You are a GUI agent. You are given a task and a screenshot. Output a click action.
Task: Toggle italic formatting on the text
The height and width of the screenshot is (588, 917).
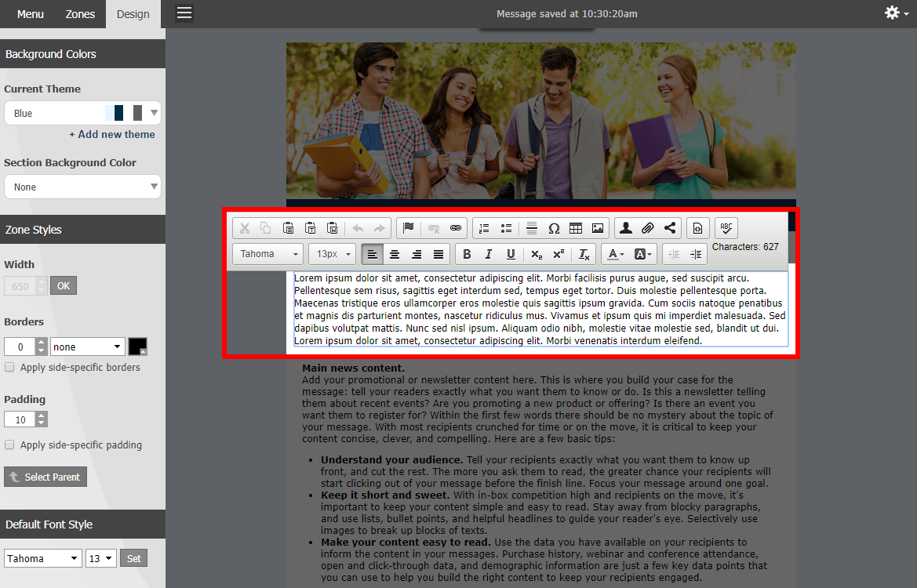coord(489,253)
